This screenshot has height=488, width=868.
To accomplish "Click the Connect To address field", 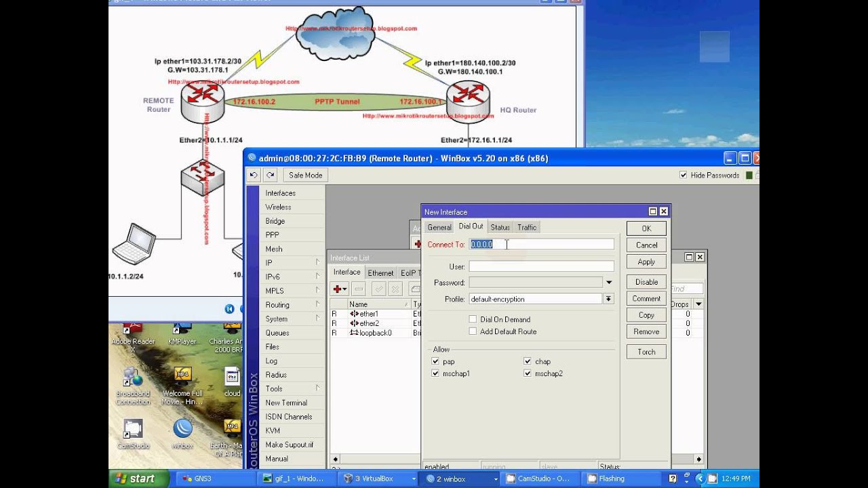I will click(x=541, y=244).
